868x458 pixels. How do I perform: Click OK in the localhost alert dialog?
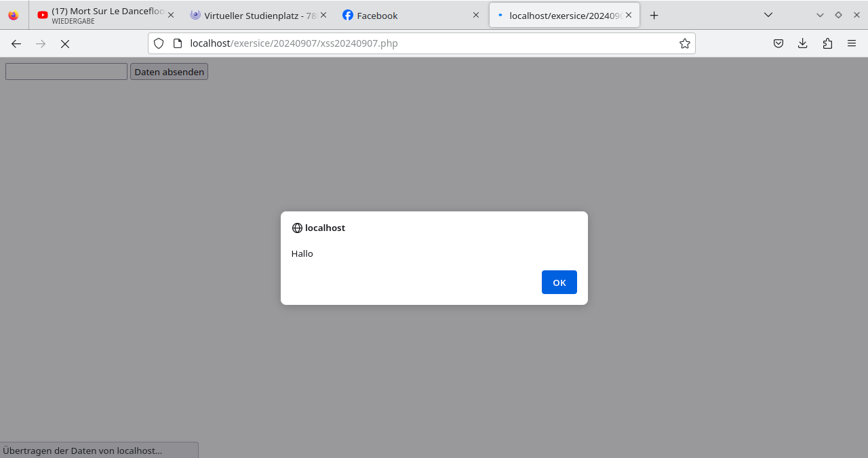click(559, 283)
